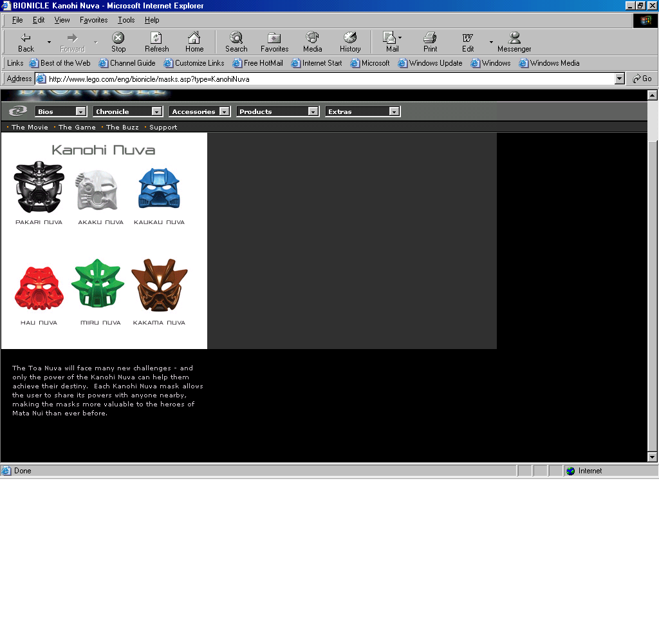The height and width of the screenshot is (644, 659).
Task: Expand the Extras dropdown
Action: tap(394, 111)
